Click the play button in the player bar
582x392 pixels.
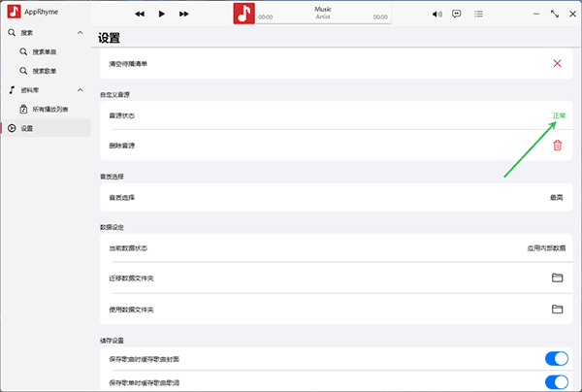(x=161, y=15)
